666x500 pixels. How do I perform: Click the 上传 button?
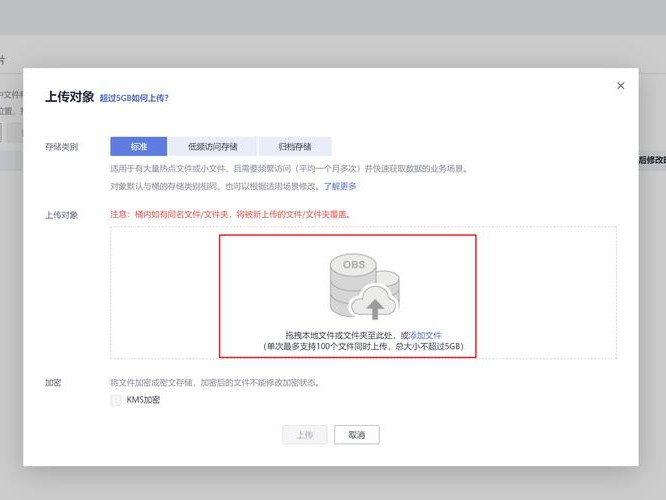click(x=305, y=435)
